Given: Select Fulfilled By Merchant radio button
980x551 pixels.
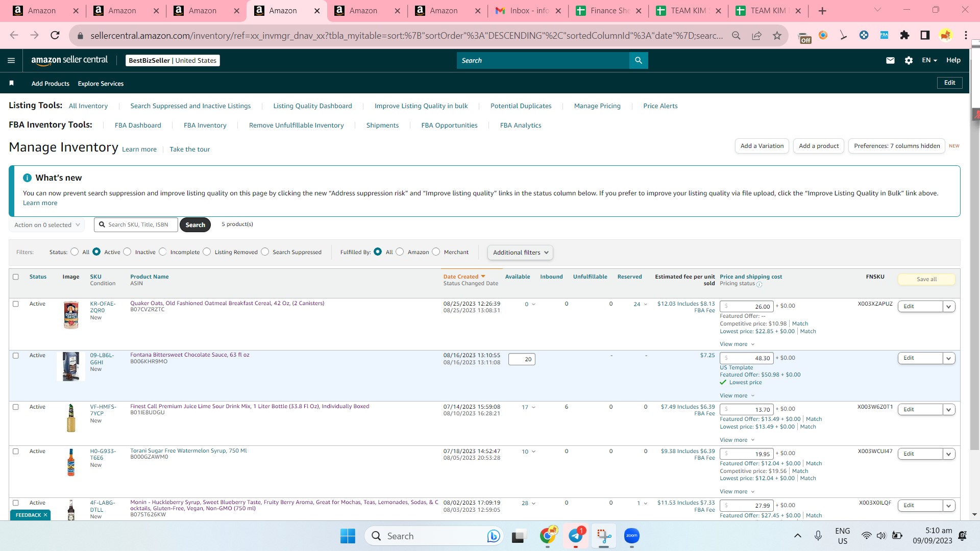Looking at the screenshot, I should tap(436, 252).
